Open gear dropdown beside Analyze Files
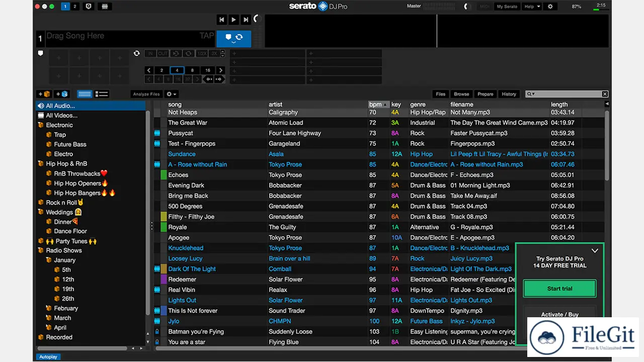Viewport: 644px width, 362px height. pos(172,94)
